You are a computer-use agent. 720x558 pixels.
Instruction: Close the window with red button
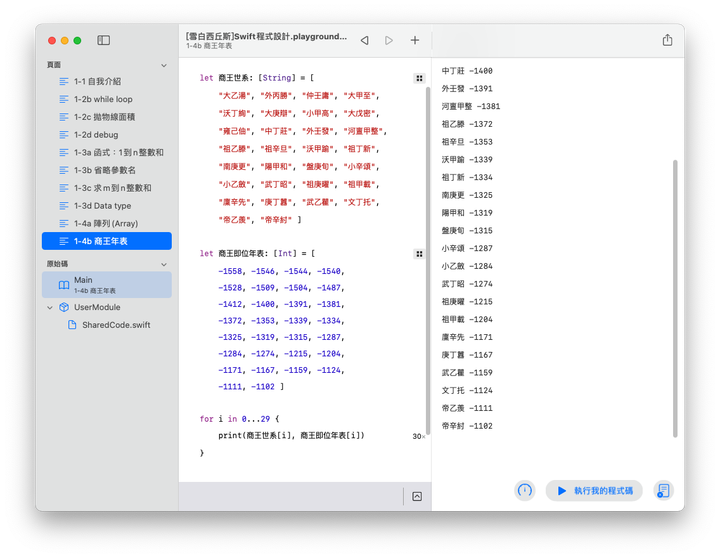pos(52,40)
